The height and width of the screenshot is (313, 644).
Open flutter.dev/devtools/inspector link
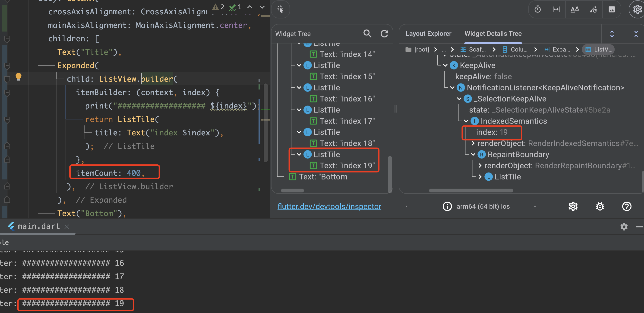tap(329, 206)
